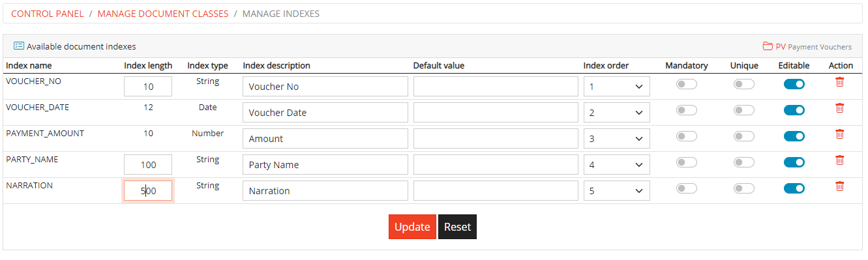Screen dimensions: 868x260
Task: Click the PARTY_NAME index length field
Action: 148,165
